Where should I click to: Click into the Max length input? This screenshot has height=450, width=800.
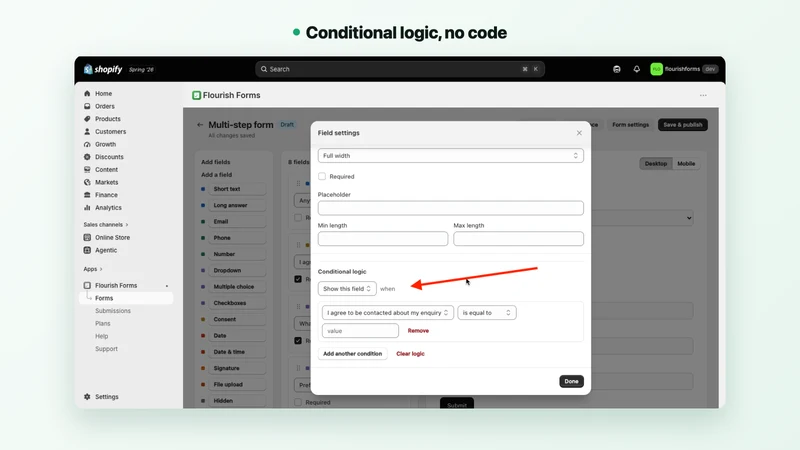tap(518, 238)
